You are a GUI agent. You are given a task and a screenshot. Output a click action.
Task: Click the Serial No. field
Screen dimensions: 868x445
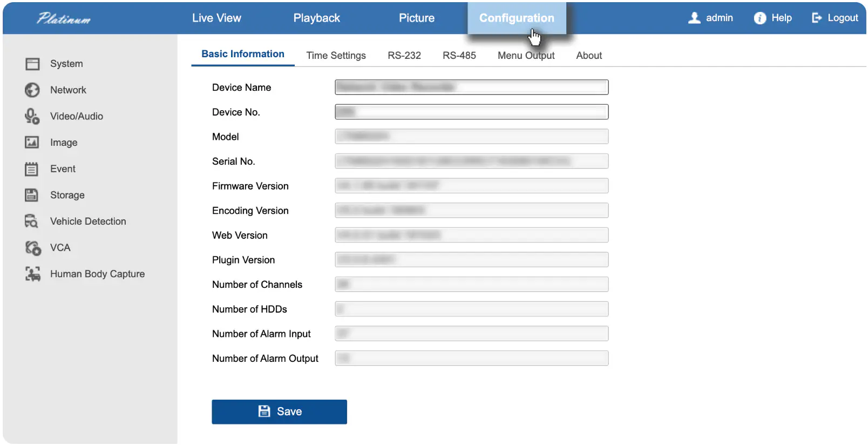click(x=472, y=161)
